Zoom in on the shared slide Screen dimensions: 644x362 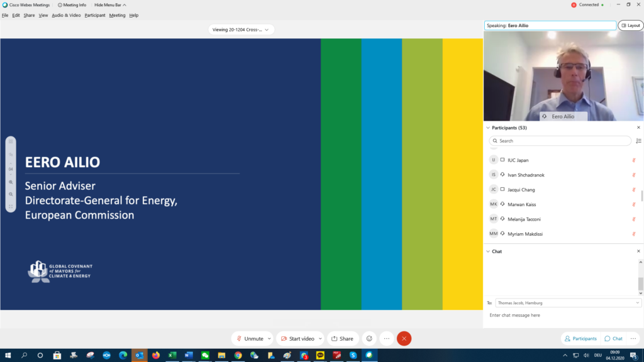(11, 182)
